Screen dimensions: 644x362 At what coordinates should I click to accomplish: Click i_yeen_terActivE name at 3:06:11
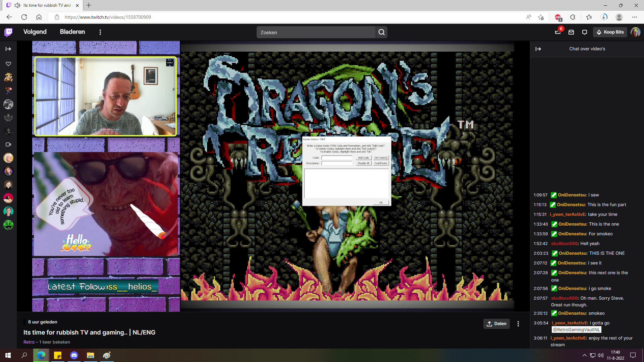tap(569, 338)
